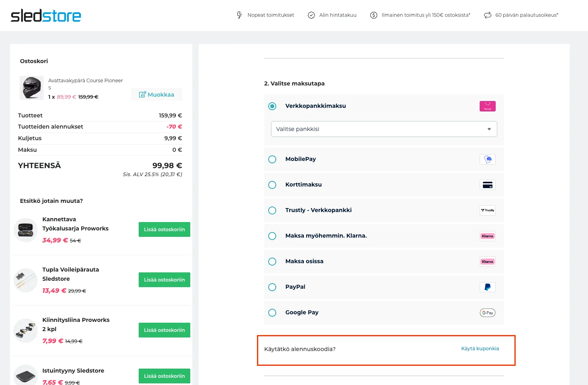The image size is (588, 385).
Task: Click the Käytätkö alennuskoodia? text
Action: coord(300,349)
